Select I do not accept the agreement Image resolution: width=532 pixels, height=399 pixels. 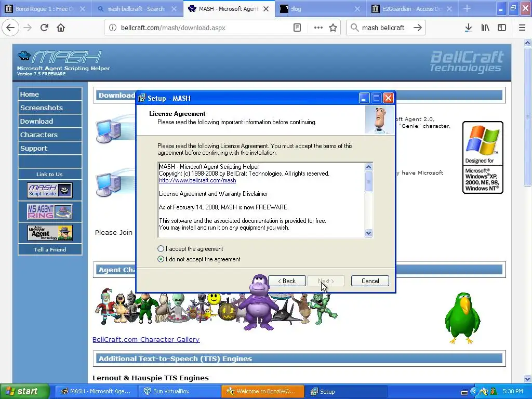point(161,259)
